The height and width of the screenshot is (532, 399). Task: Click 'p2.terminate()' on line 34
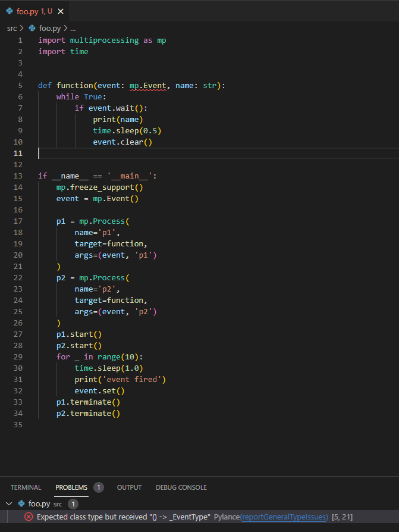(x=88, y=414)
